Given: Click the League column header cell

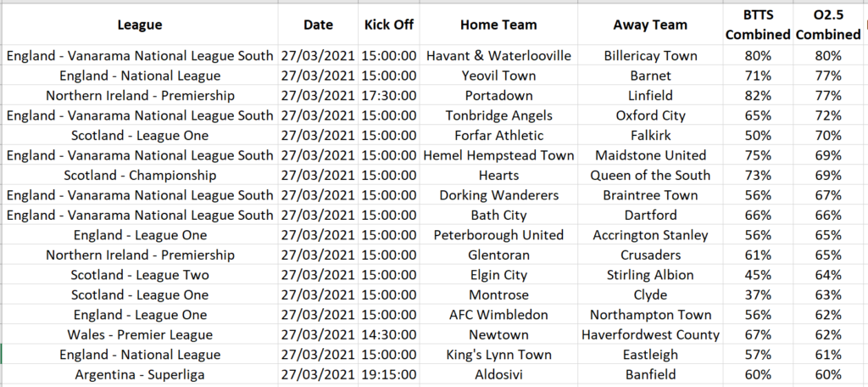Looking at the screenshot, I should (140, 25).
